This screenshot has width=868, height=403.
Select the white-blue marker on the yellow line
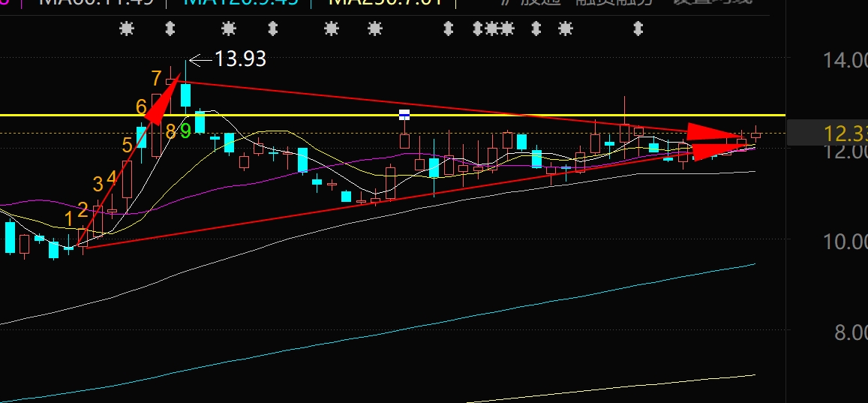[x=404, y=115]
